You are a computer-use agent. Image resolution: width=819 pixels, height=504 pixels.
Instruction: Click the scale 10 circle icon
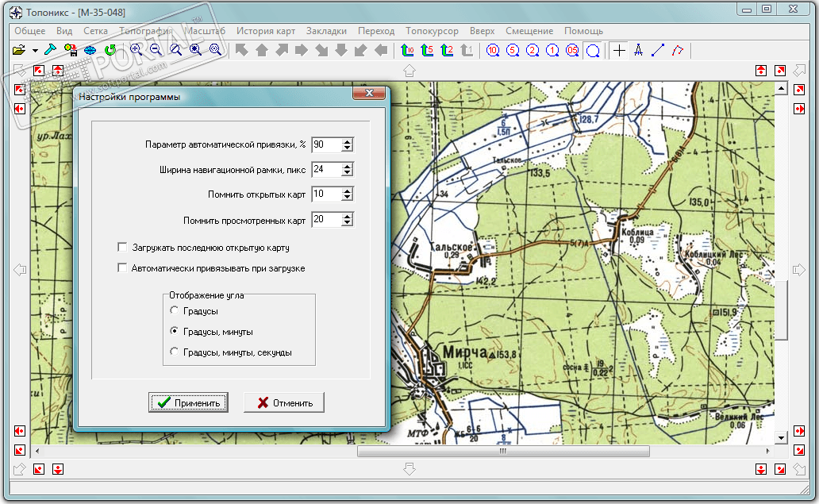[493, 51]
